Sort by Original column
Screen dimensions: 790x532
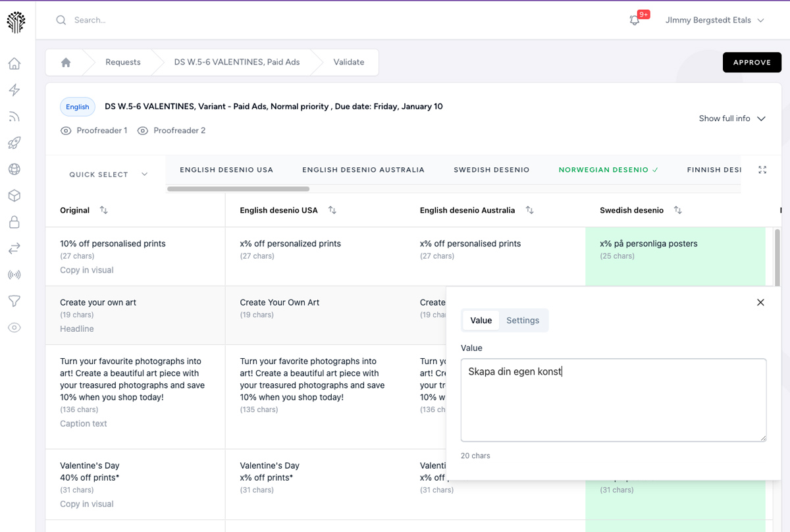click(103, 210)
